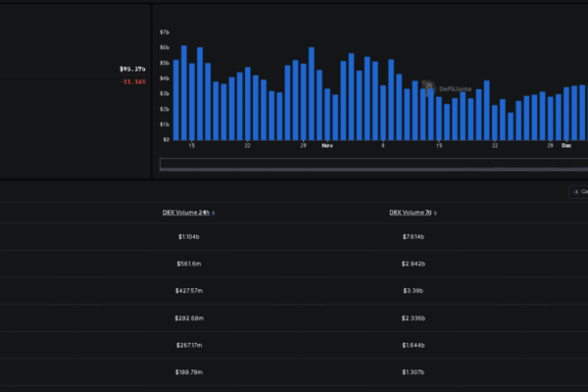Click the $282.68m 24h volume cell
Image resolution: width=588 pixels, height=392 pixels.
(188, 318)
